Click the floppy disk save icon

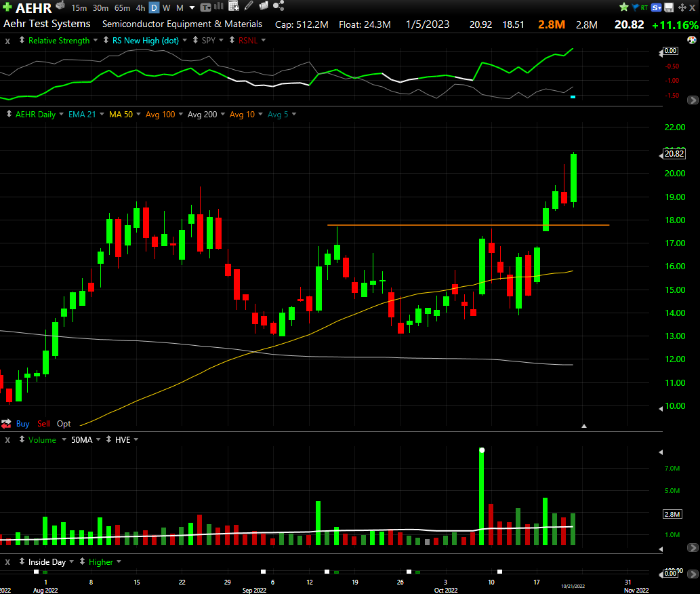pos(669,7)
